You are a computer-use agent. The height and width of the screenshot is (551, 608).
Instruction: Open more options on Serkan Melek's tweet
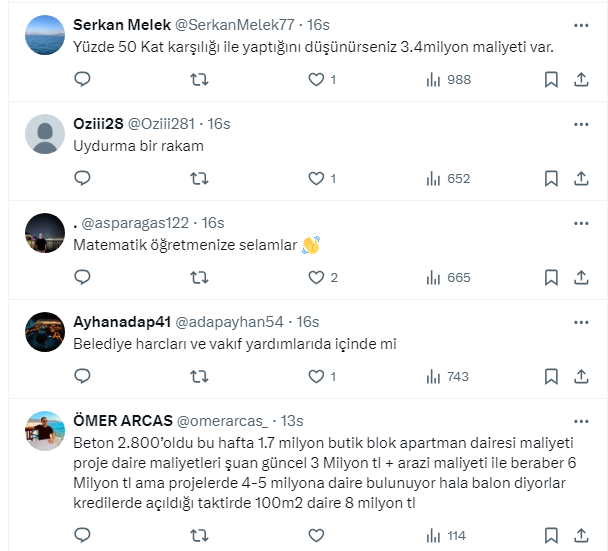pyautogui.click(x=581, y=24)
